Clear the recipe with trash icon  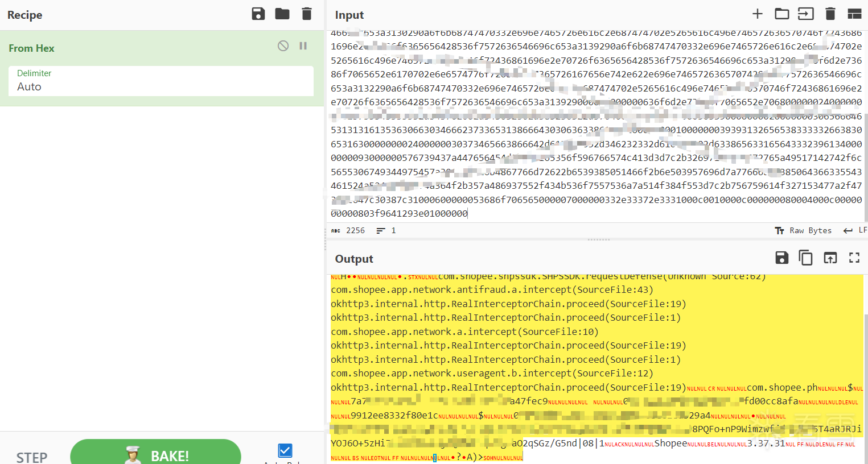tap(307, 14)
